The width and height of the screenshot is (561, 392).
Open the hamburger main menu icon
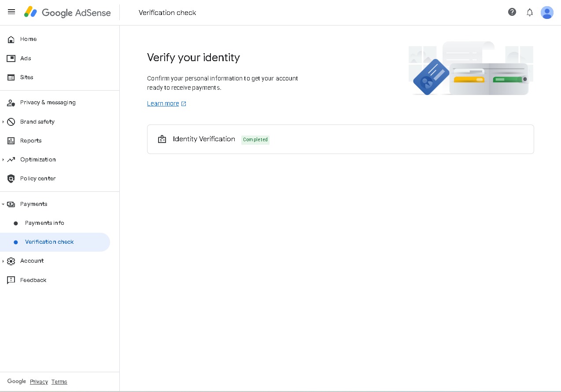[x=11, y=12]
